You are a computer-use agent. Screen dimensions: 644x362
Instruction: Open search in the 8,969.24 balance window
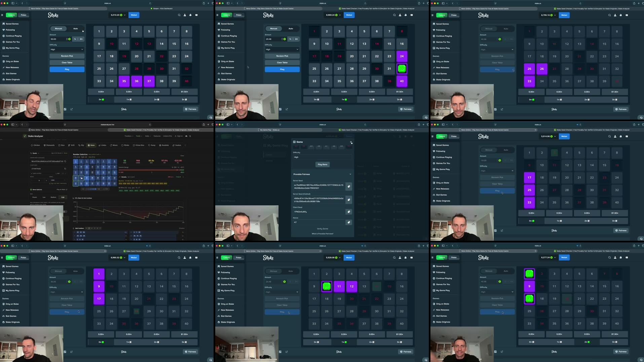[x=394, y=15]
